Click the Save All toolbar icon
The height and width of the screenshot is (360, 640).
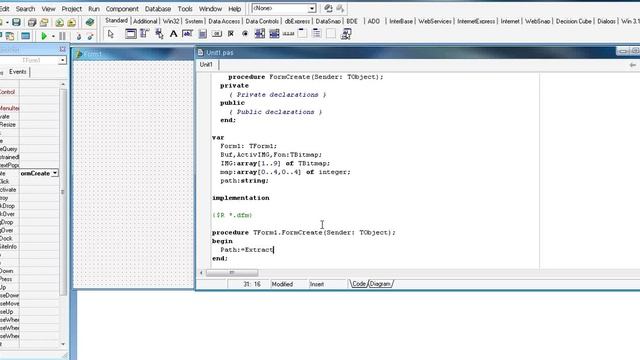coord(32,22)
